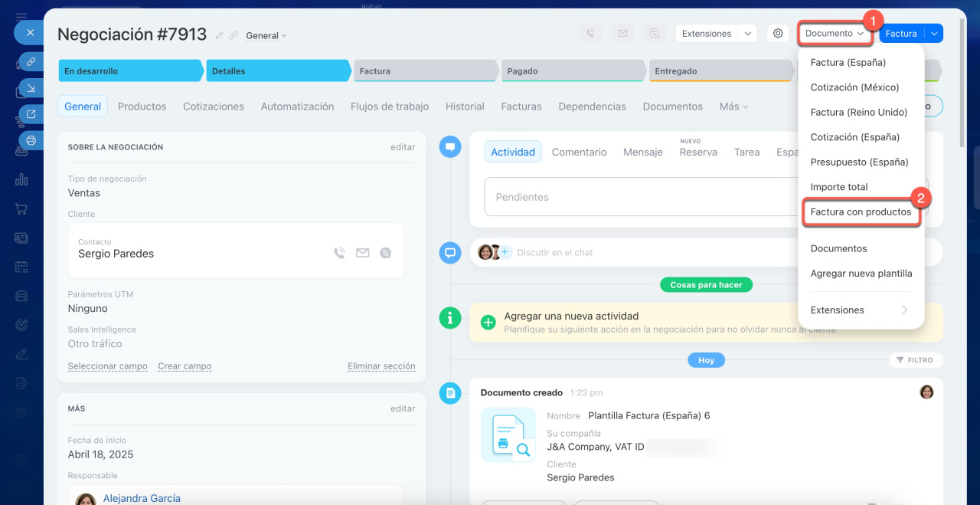Click green plus icon to add activity
The image size is (980, 505).
point(488,322)
